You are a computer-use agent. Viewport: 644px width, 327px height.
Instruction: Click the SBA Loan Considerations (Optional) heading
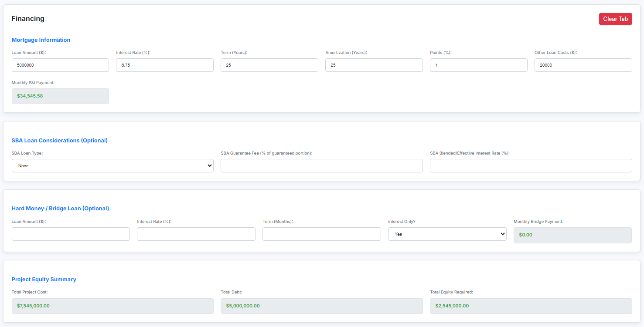[x=60, y=140]
